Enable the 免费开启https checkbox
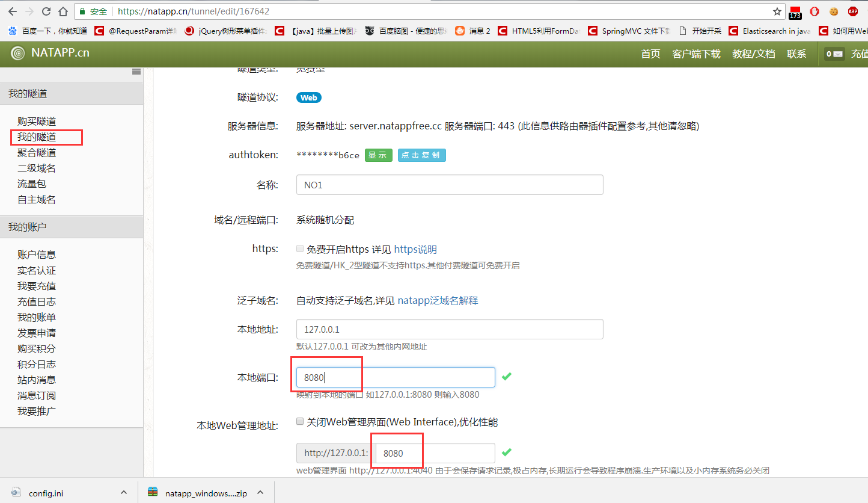 300,248
